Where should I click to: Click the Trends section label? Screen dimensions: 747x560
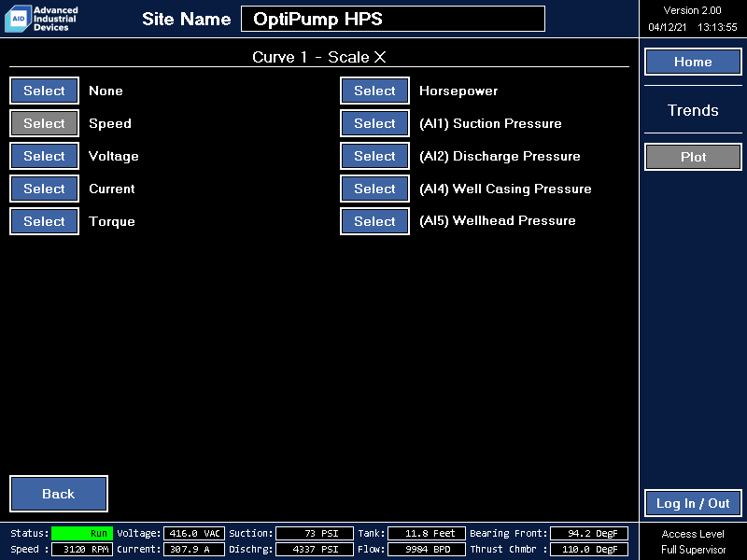coord(693,110)
